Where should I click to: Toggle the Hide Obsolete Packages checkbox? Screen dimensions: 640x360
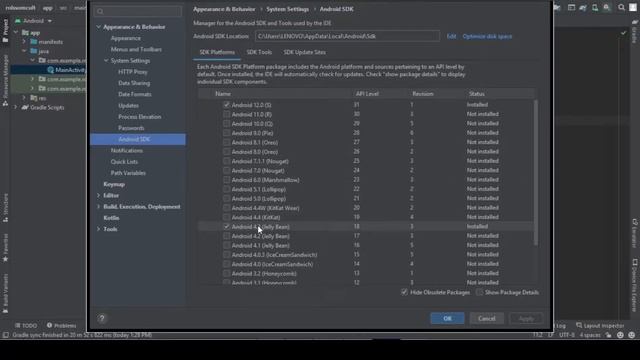click(x=404, y=292)
